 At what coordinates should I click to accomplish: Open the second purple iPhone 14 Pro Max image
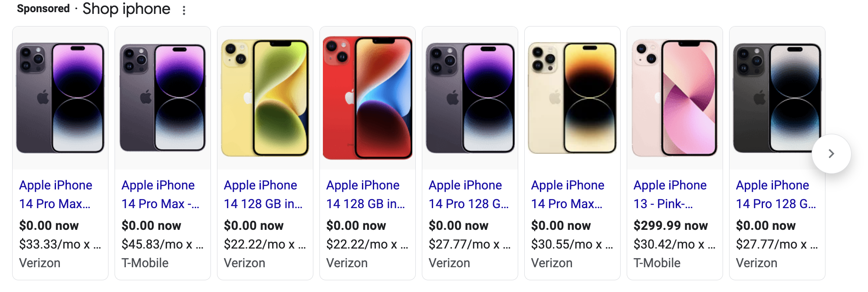pos(163,98)
